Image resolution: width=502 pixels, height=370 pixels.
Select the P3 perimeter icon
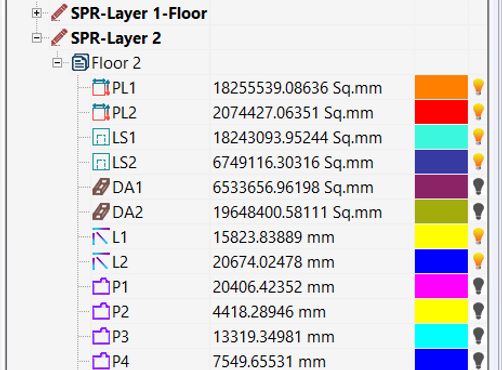click(x=101, y=336)
